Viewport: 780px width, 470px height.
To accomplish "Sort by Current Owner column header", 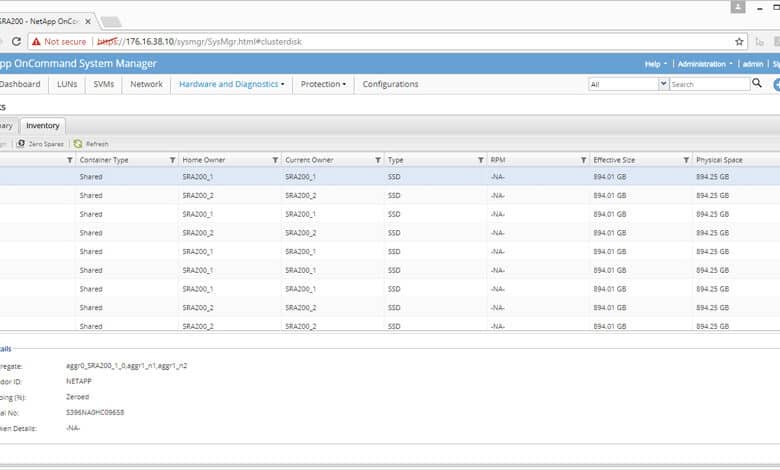I will [x=309, y=160].
